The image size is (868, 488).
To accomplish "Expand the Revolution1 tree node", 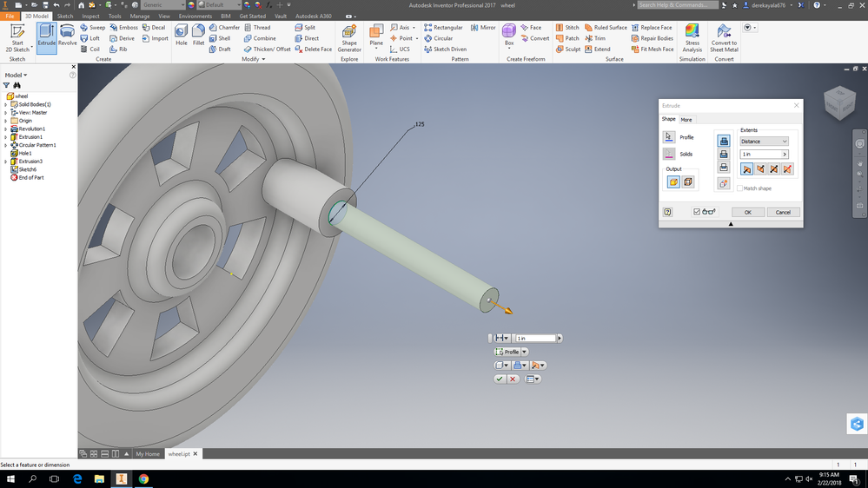I will coord(5,129).
